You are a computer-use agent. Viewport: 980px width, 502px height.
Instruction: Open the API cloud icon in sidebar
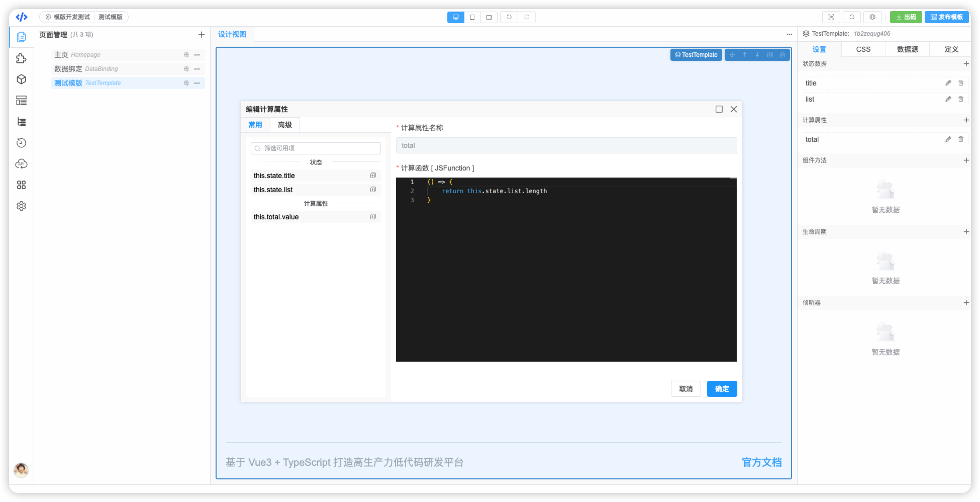[x=21, y=164]
